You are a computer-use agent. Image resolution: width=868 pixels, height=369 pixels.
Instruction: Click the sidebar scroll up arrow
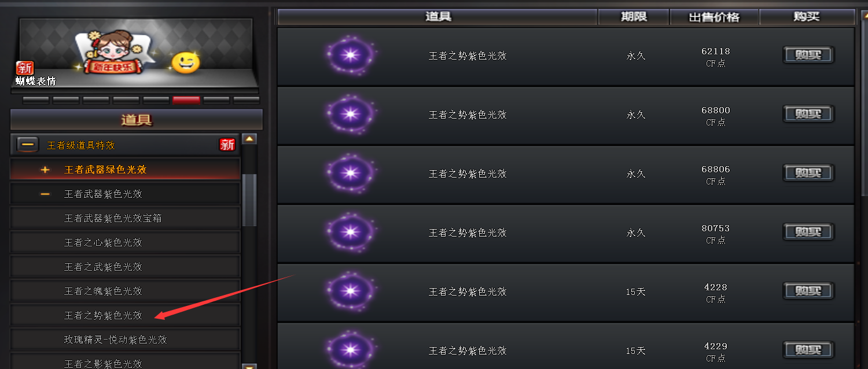click(249, 139)
